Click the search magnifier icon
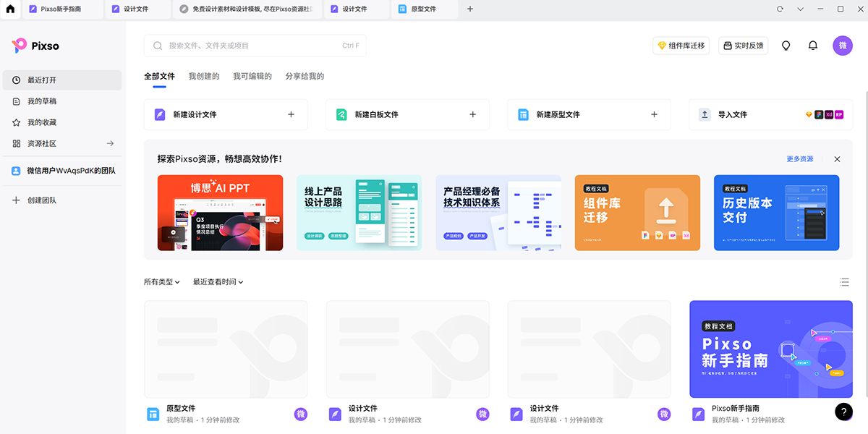The width and height of the screenshot is (868, 434). pyautogui.click(x=158, y=46)
